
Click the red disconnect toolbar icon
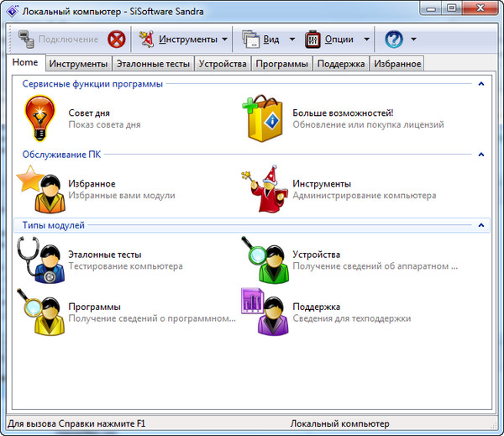coord(117,39)
